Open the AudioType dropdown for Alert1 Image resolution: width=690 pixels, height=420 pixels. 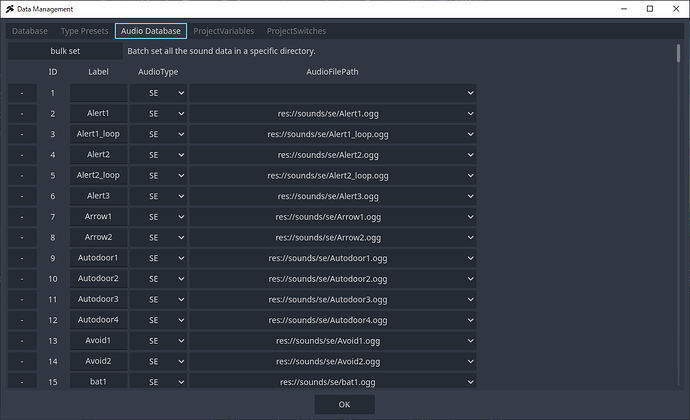(x=158, y=114)
